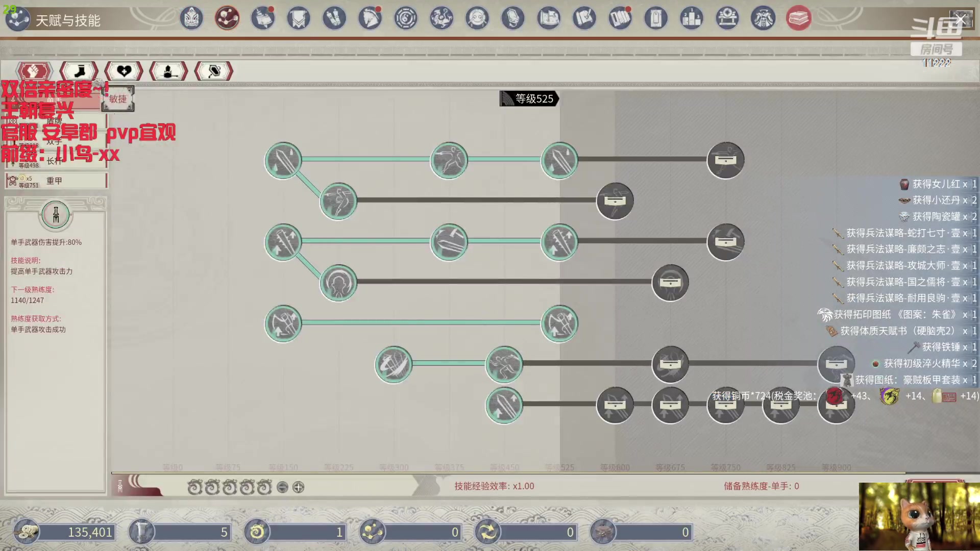Switch to the boot category tab
Image resolution: width=980 pixels, height=551 pixels.
coord(79,71)
